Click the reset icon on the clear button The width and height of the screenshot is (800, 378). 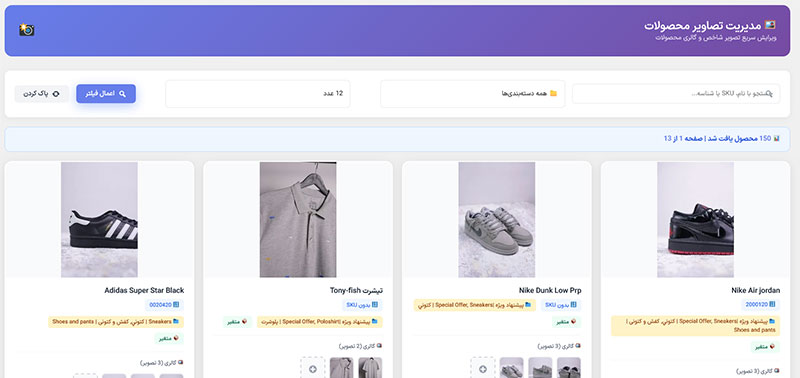tap(56, 94)
